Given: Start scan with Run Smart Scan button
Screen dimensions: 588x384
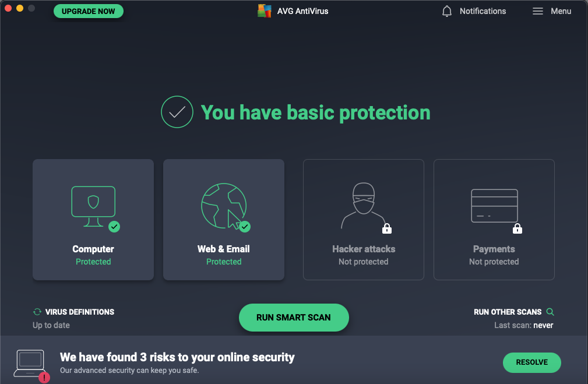Looking at the screenshot, I should pyautogui.click(x=294, y=318).
